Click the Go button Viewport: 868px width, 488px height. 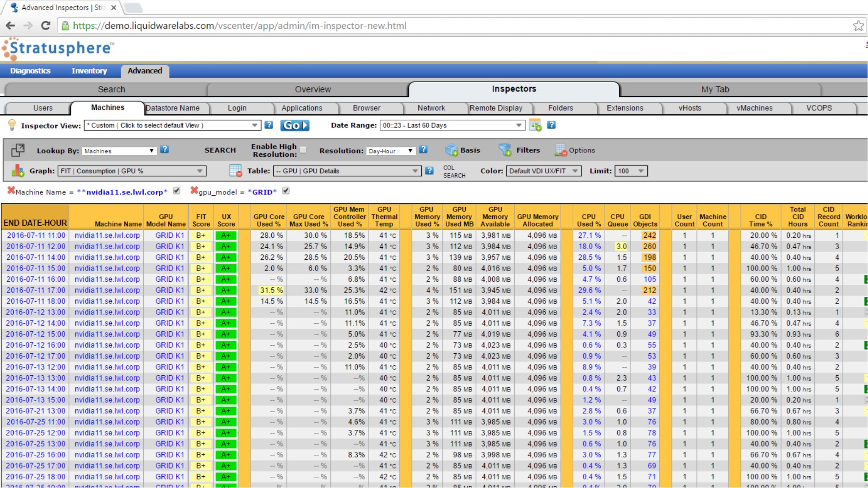295,126
